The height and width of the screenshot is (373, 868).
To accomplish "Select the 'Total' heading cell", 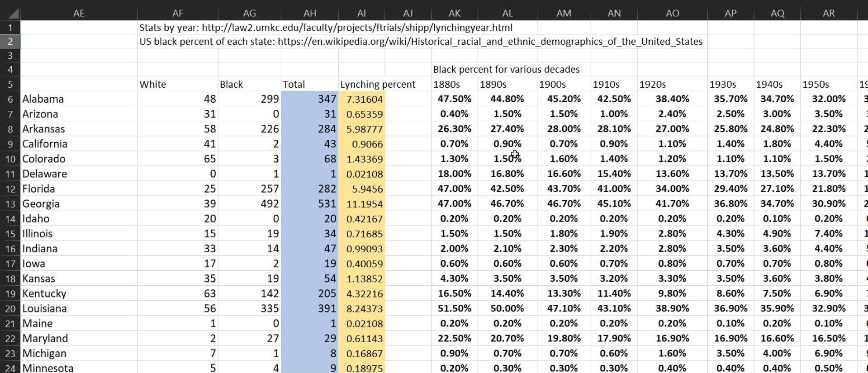I will (310, 84).
